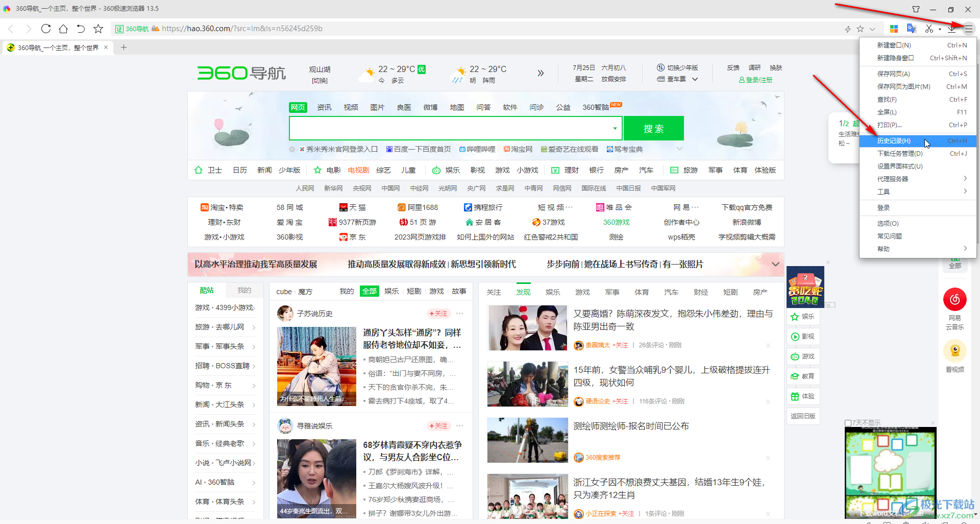Select 选项(O) menu item
This screenshot has width=980, height=524.
tap(918, 224)
